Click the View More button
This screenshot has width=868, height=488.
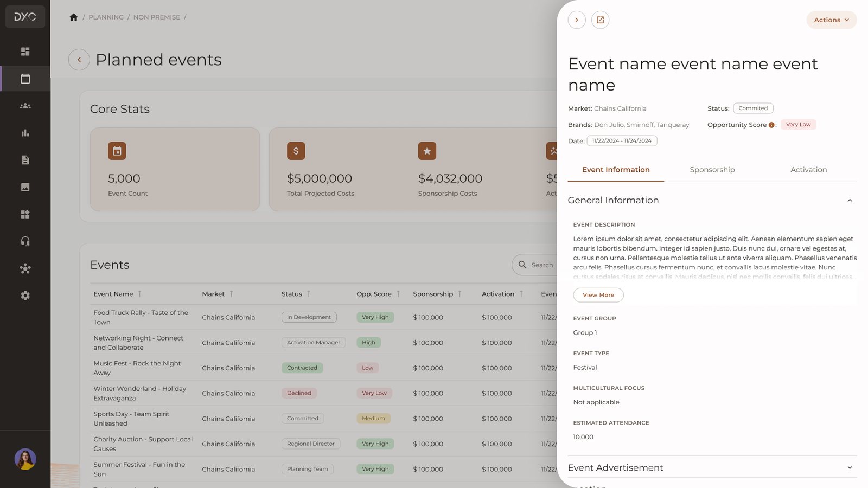click(598, 295)
